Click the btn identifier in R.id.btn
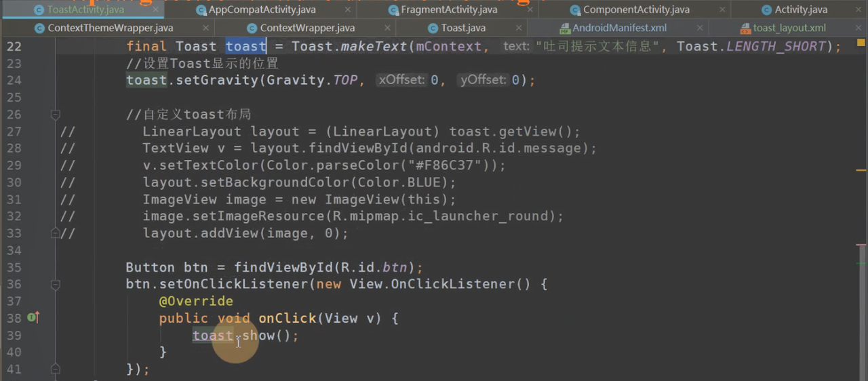This screenshot has width=868, height=381. [x=395, y=267]
